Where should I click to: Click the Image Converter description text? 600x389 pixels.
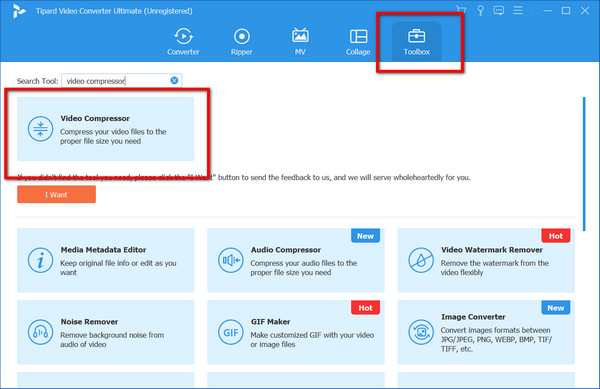pyautogui.click(x=496, y=340)
